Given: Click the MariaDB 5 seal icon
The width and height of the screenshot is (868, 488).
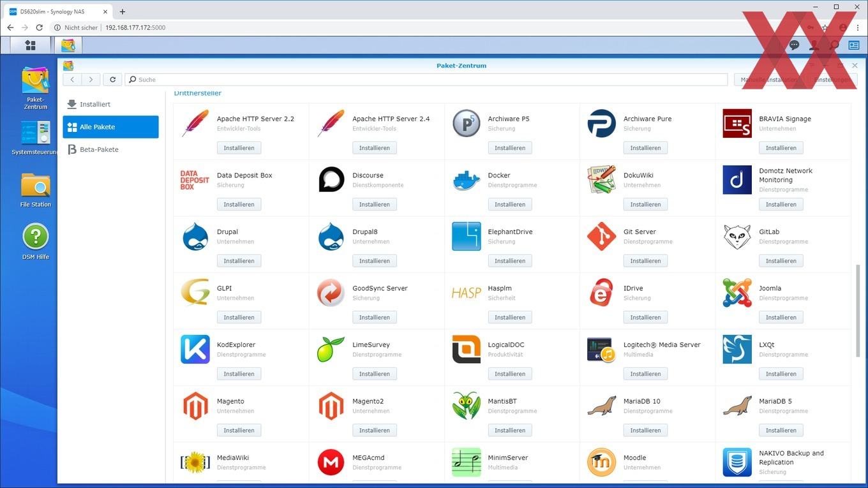Looking at the screenshot, I should tap(737, 406).
